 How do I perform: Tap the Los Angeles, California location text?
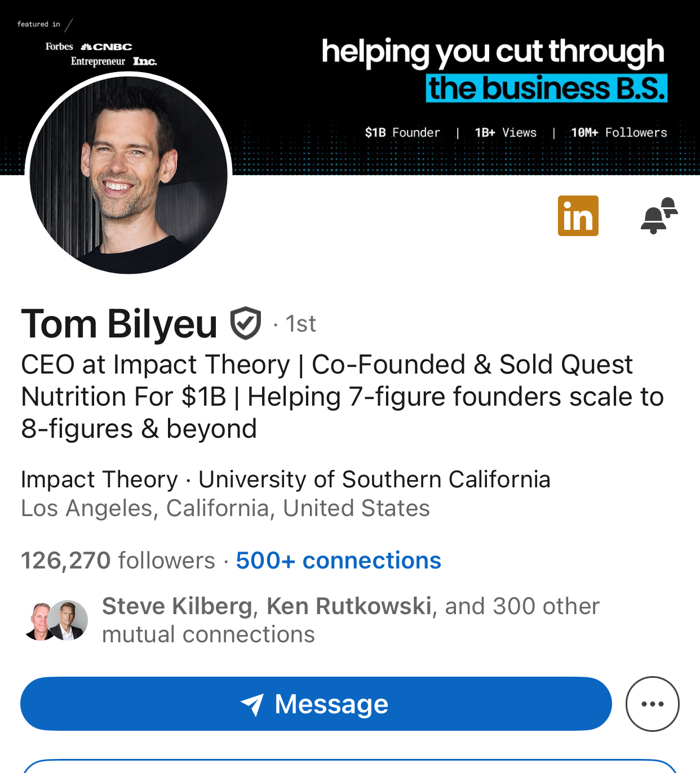(x=225, y=508)
